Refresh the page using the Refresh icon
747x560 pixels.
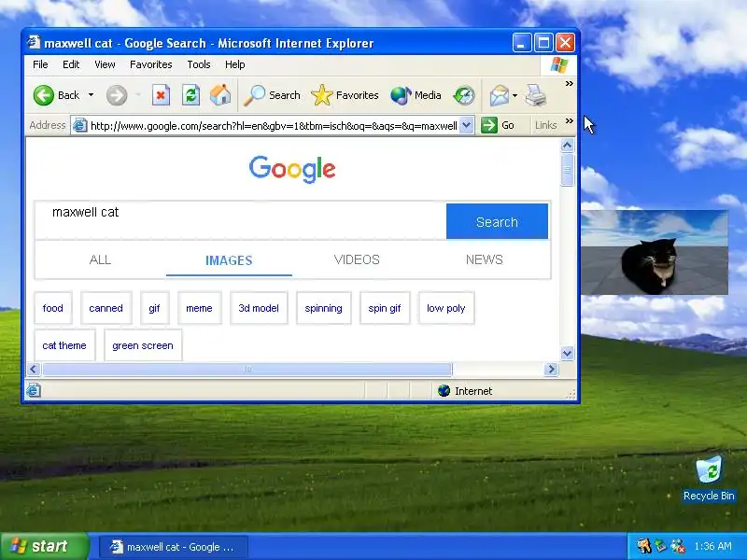tap(191, 95)
